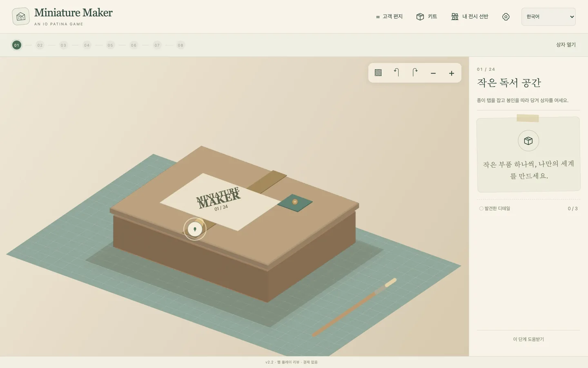This screenshot has width=588, height=368.
Task: Jump to step 06 marker
Action: click(x=134, y=45)
